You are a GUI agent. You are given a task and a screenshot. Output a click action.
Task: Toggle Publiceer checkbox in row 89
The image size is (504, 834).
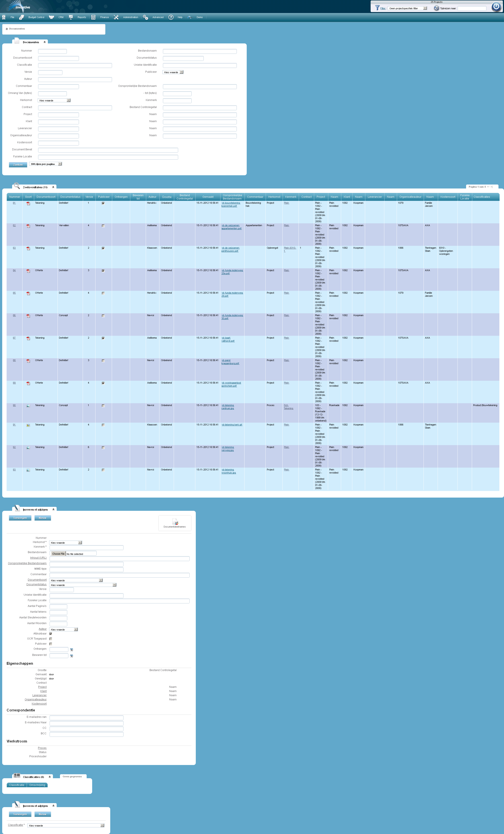coord(103,383)
